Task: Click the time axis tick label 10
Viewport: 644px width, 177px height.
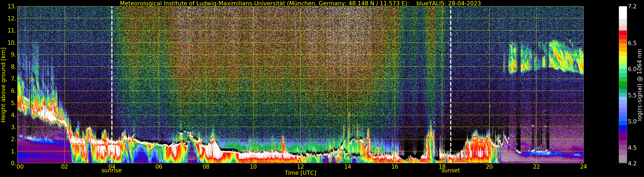Action: (x=253, y=167)
